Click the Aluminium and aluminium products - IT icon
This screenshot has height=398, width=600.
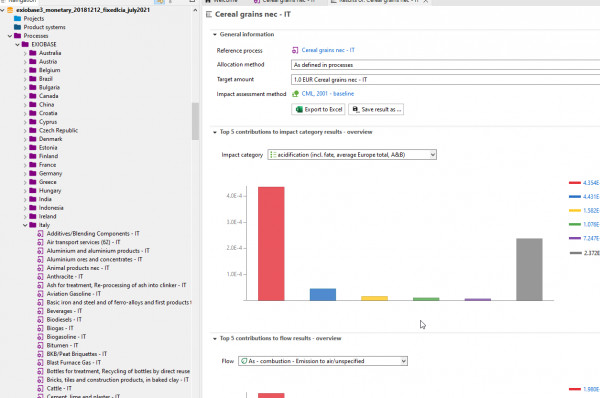(x=40, y=251)
